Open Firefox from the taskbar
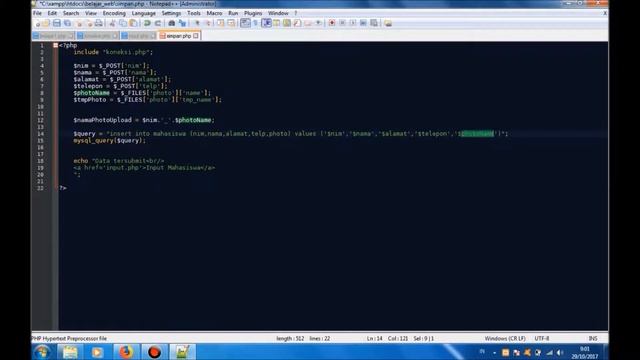Screen dimensions: 640x360 126,352
